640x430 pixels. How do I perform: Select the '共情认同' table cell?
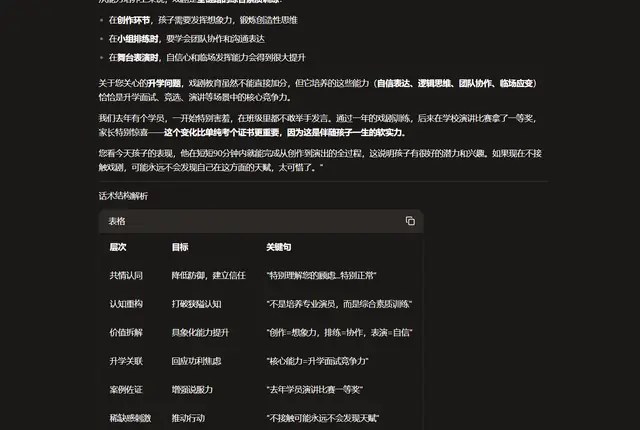pyautogui.click(x=126, y=276)
